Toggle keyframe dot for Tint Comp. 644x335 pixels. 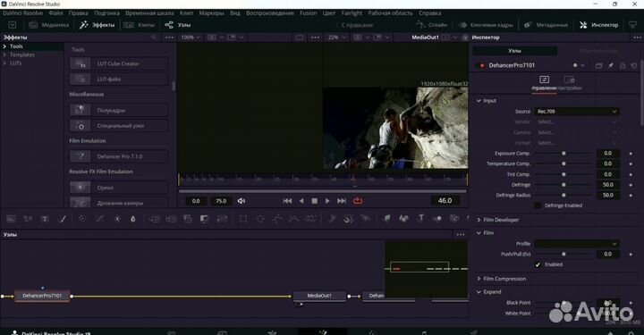point(631,175)
